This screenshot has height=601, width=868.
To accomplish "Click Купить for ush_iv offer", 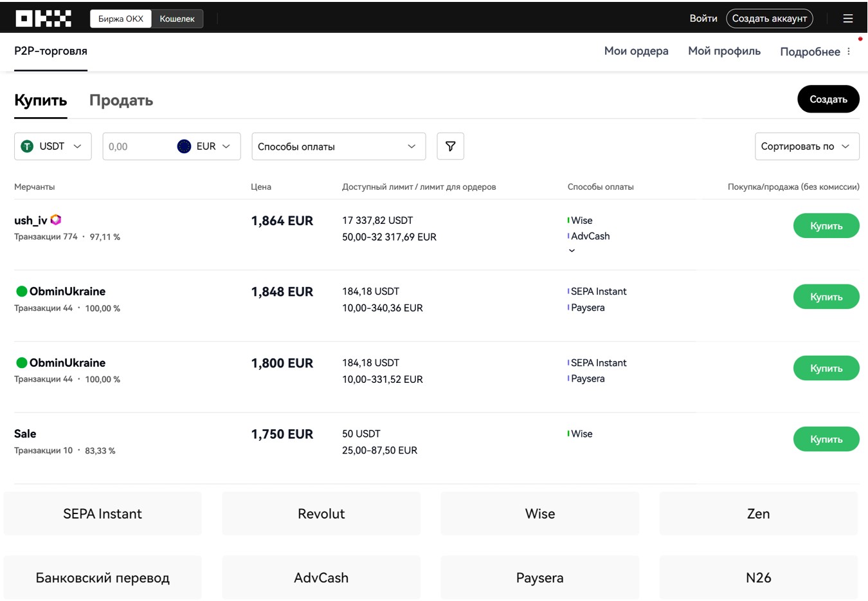I will pyautogui.click(x=826, y=226).
